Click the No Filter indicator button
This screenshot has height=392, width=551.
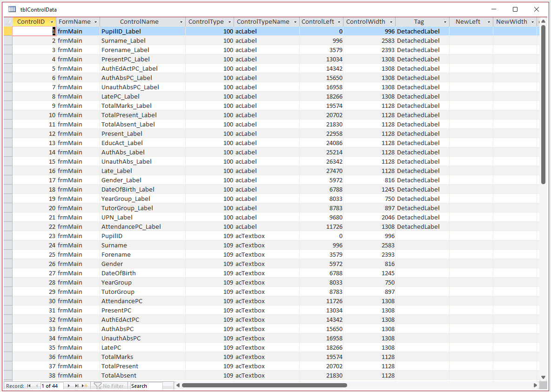(108, 385)
